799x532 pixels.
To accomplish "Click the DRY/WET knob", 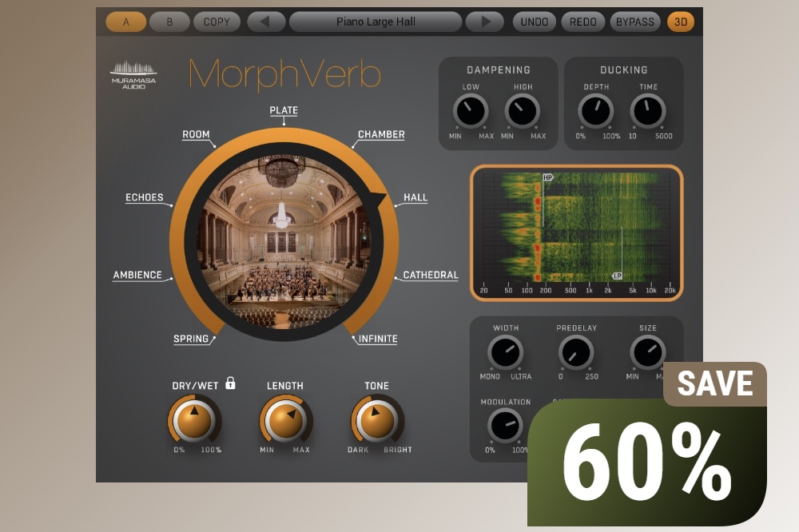I will (194, 420).
